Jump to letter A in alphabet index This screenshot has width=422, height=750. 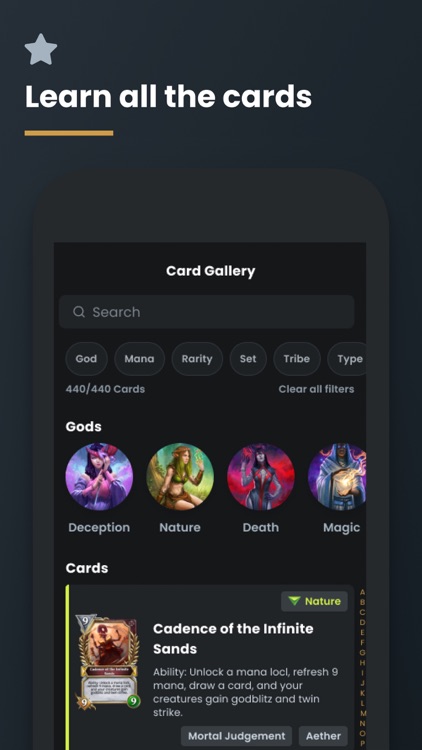pyautogui.click(x=362, y=593)
